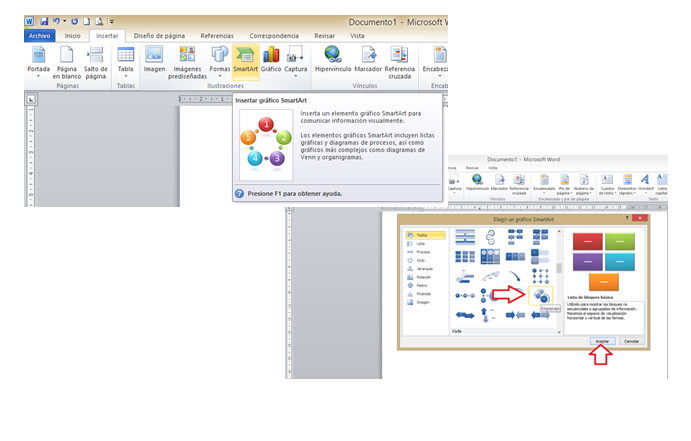Expand the Formas shapes dropdown

(x=220, y=61)
